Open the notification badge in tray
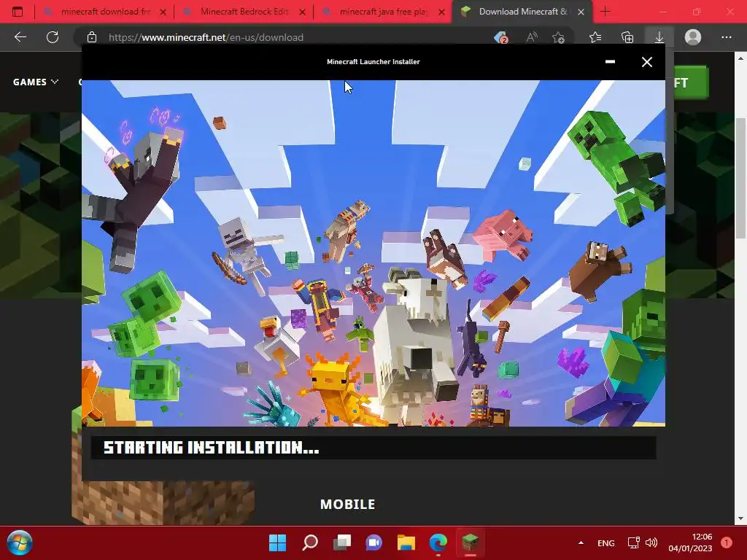 726,542
